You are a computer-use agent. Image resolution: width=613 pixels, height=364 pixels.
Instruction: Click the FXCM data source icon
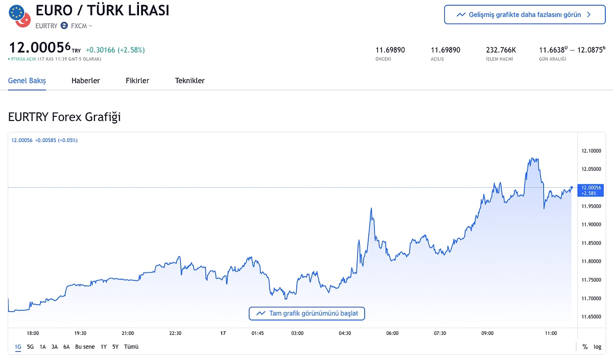[x=64, y=26]
